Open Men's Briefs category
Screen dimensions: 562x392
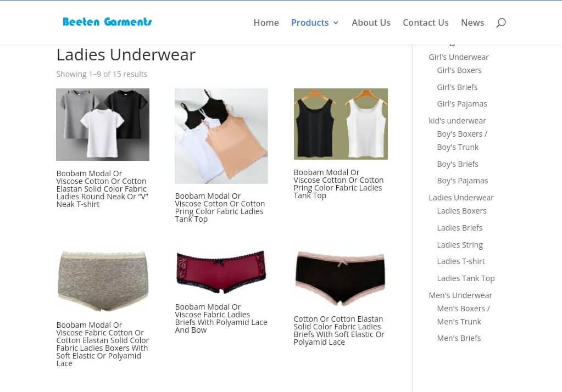tap(459, 338)
